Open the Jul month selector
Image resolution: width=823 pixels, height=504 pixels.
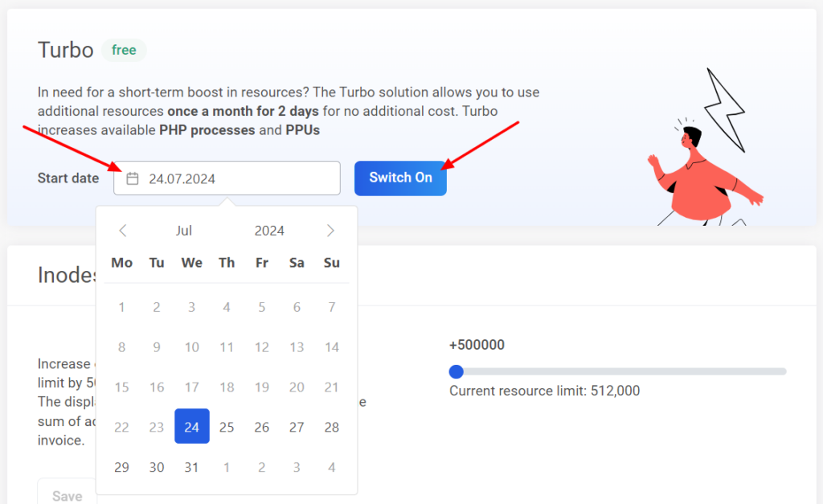pyautogui.click(x=183, y=231)
